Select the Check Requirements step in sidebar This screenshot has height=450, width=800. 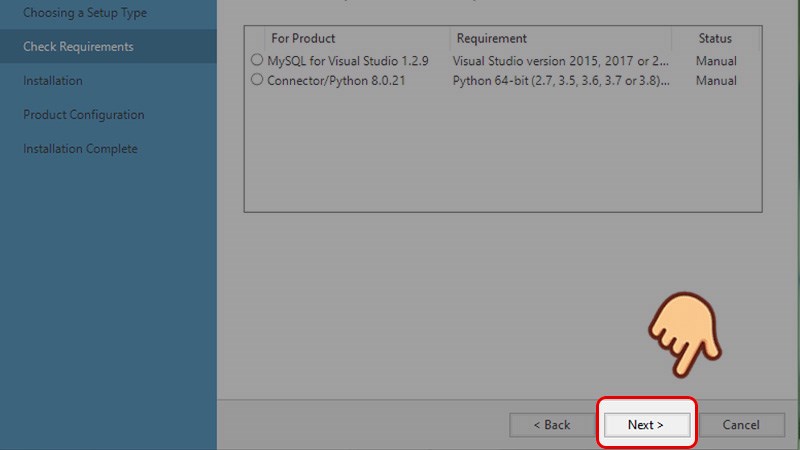point(78,47)
